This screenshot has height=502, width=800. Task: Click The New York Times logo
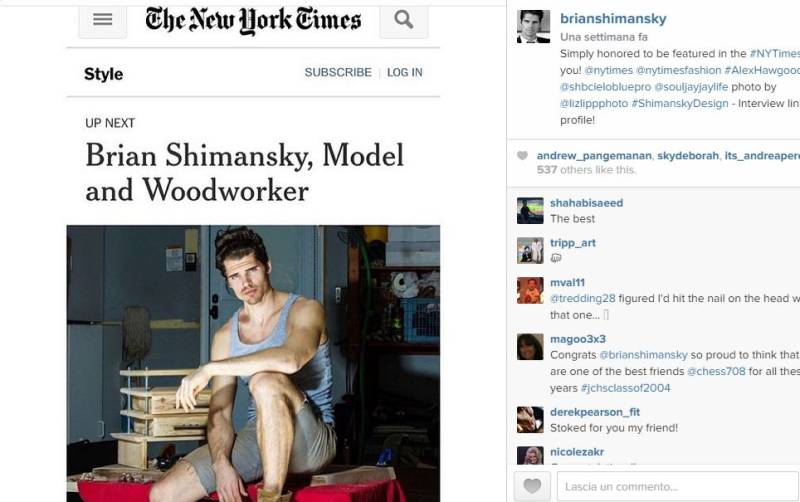(x=253, y=20)
